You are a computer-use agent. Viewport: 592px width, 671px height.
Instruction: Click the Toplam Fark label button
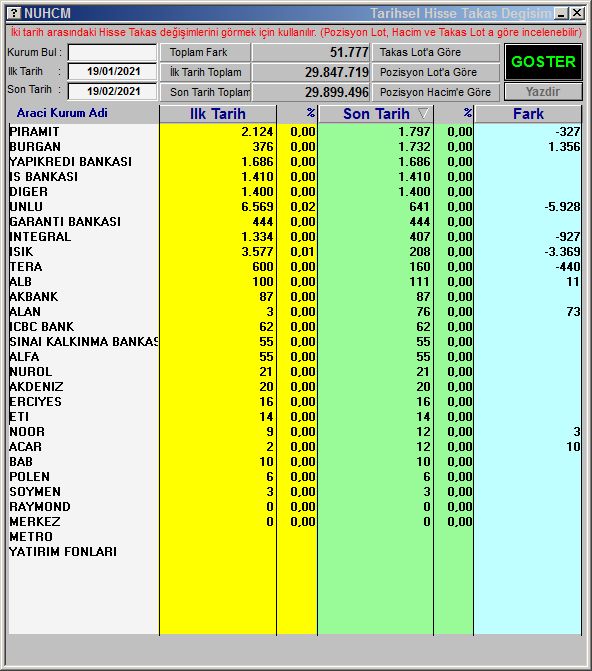coord(205,53)
